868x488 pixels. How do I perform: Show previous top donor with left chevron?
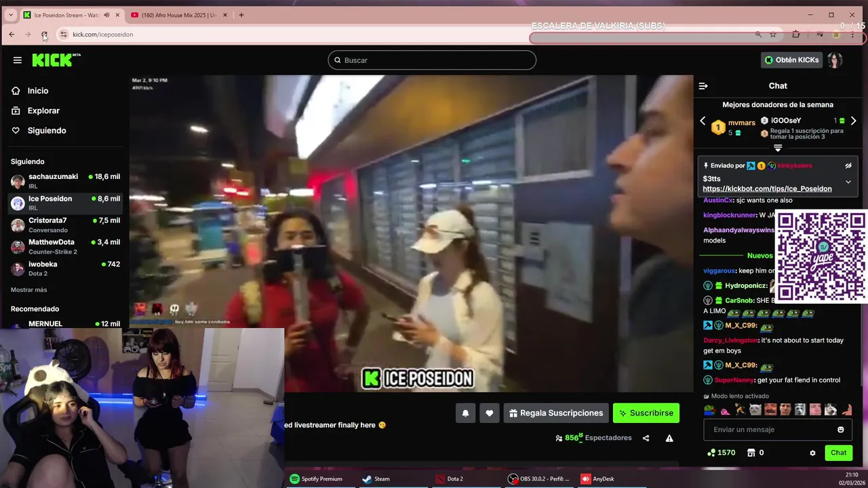(703, 121)
